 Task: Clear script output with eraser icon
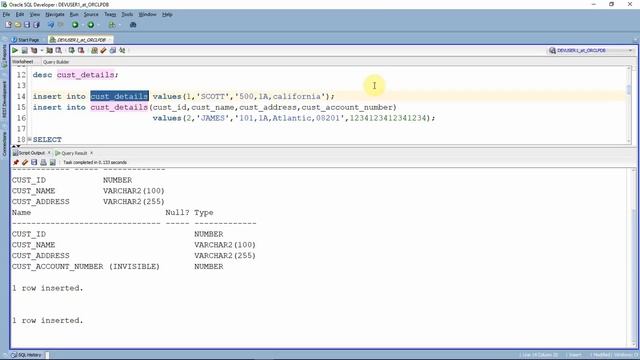[25, 162]
